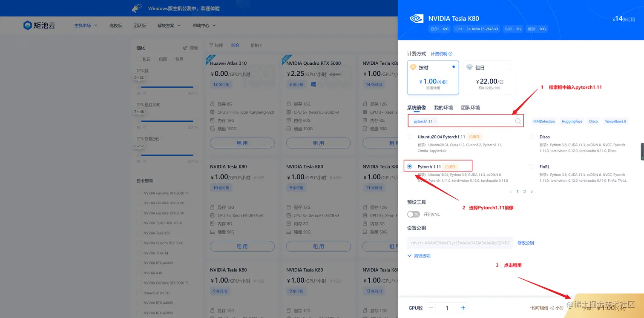Image resolution: width=644 pixels, height=318 pixels.
Task: Select the Pytorch 1.11 image radio button
Action: click(x=410, y=166)
